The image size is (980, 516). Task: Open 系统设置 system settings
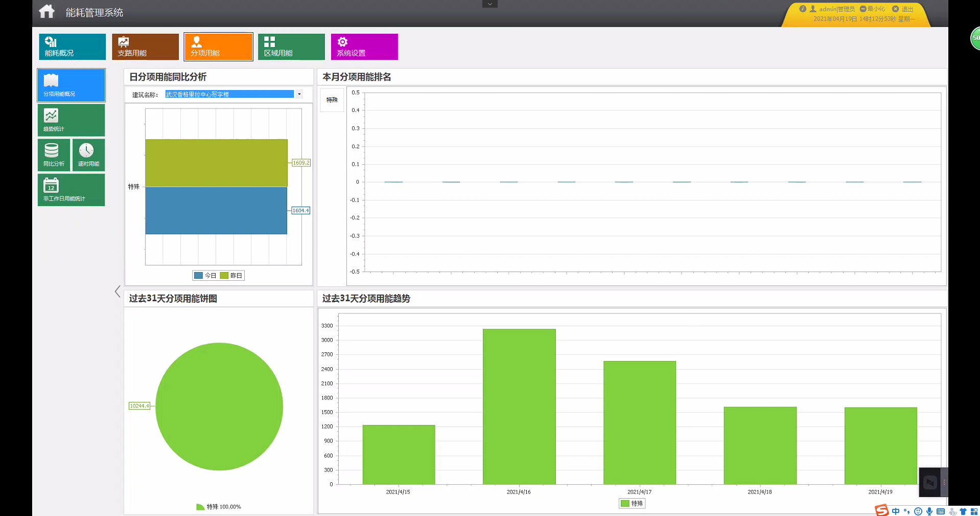(x=364, y=47)
